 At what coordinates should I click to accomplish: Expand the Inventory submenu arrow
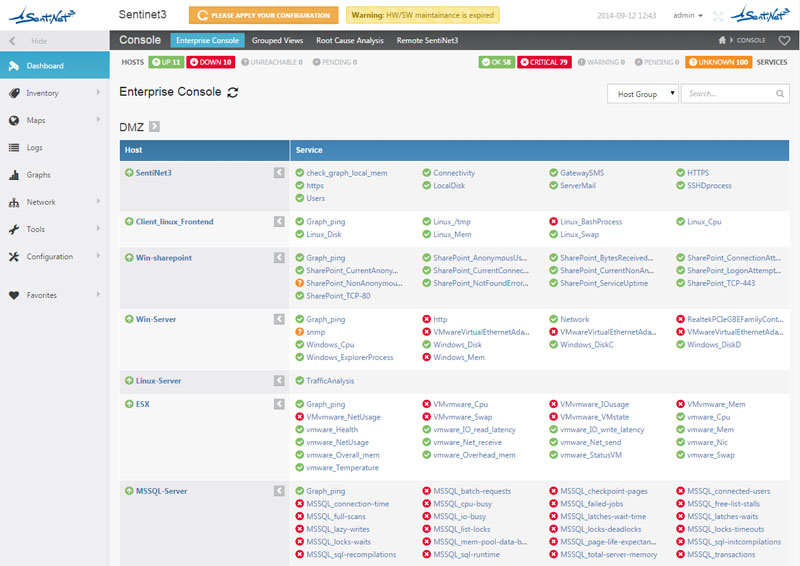(98, 92)
